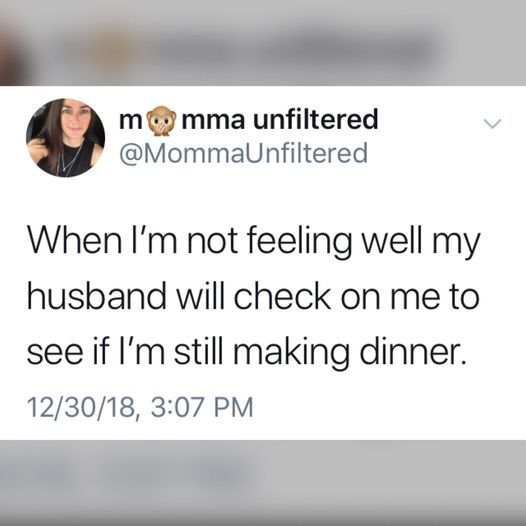Click the word 'When' starting the tweet
This screenshot has height=526, width=526.
pyautogui.click(x=74, y=240)
